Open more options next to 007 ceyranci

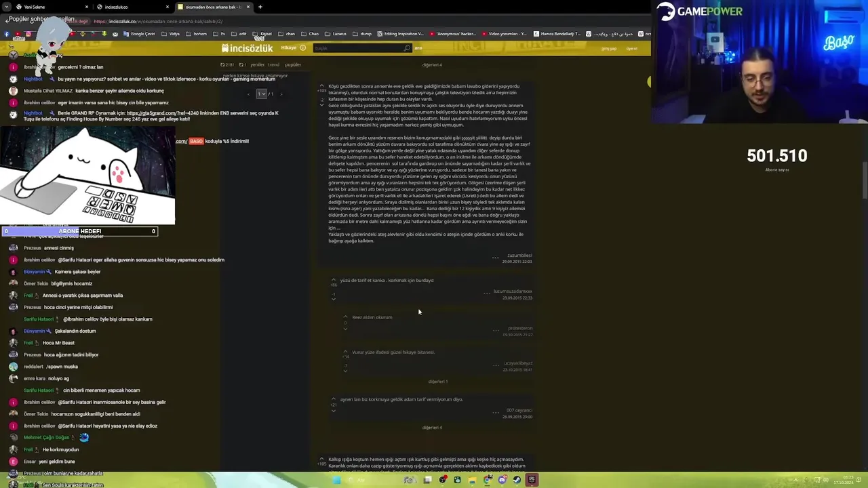tap(496, 412)
